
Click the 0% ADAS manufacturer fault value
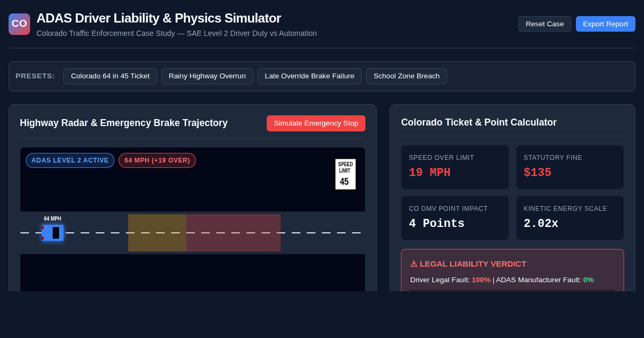589,280
